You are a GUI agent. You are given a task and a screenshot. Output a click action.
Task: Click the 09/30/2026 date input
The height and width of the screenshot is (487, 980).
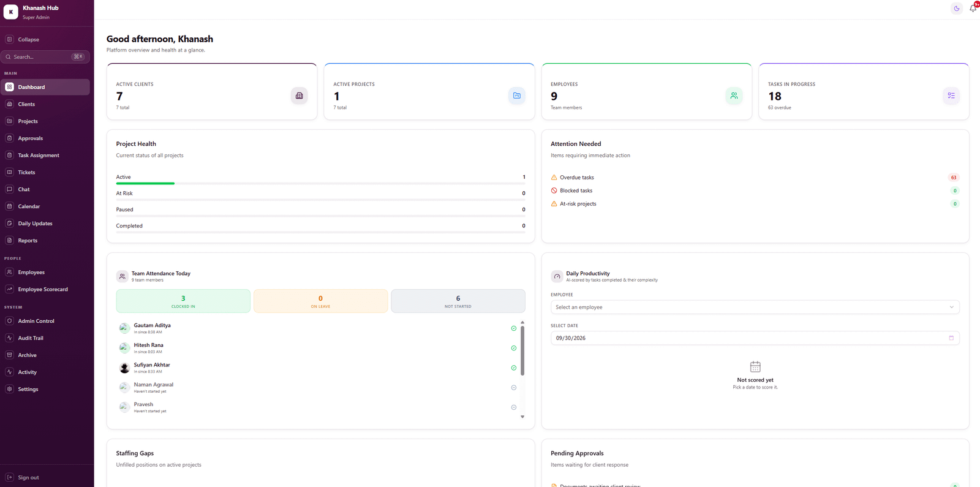tap(755, 338)
